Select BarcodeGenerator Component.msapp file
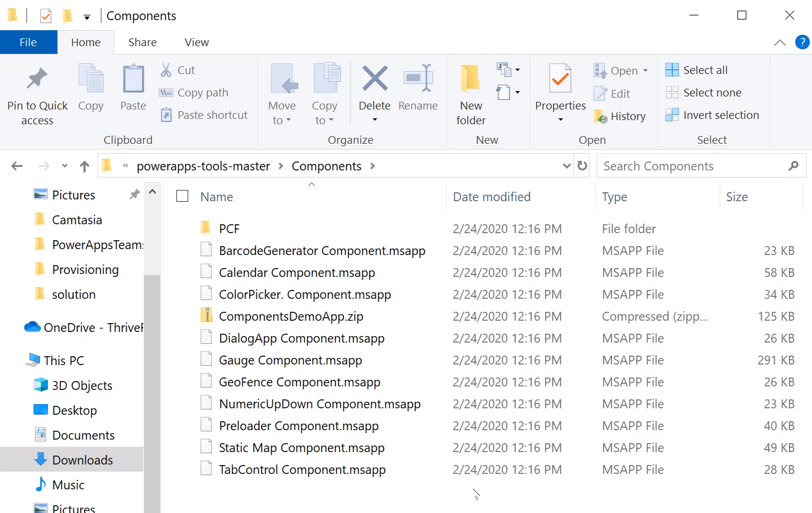This screenshot has height=513, width=812. pyautogui.click(x=322, y=250)
